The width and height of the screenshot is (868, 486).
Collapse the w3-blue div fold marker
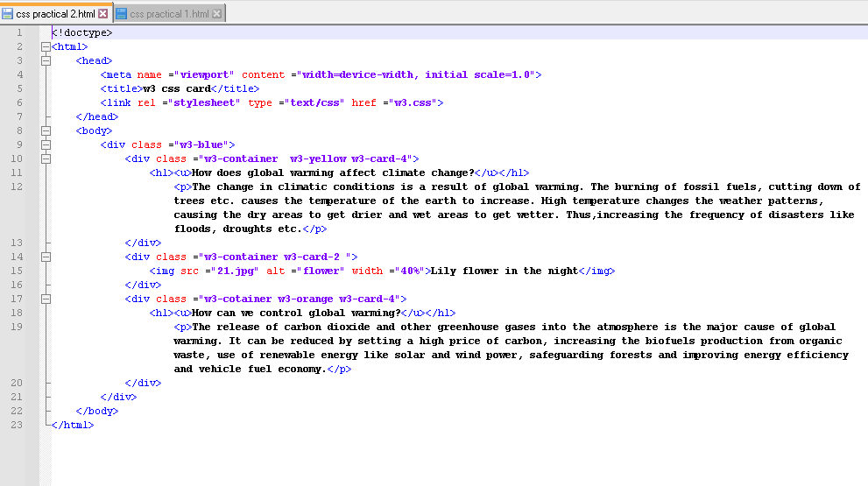pyautogui.click(x=46, y=144)
